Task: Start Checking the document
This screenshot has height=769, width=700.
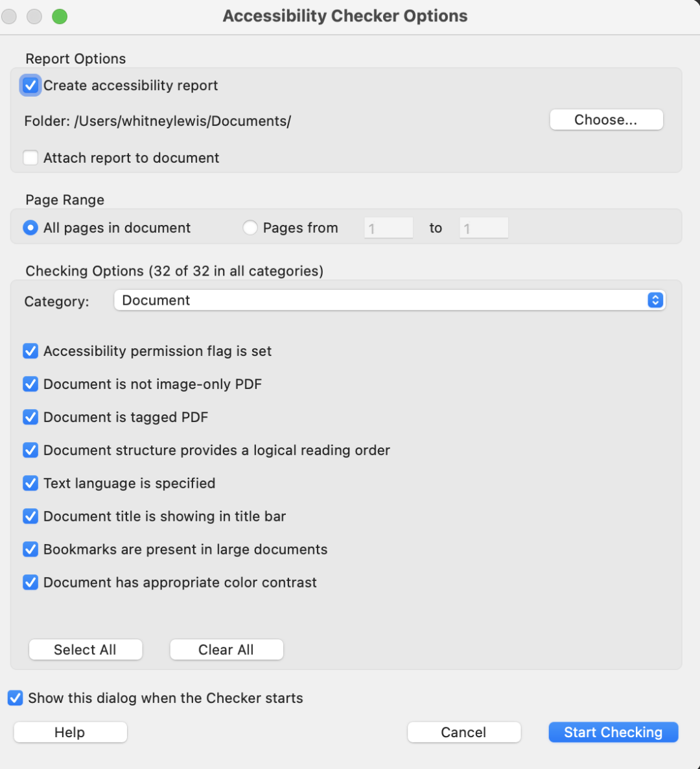Action: (x=612, y=732)
